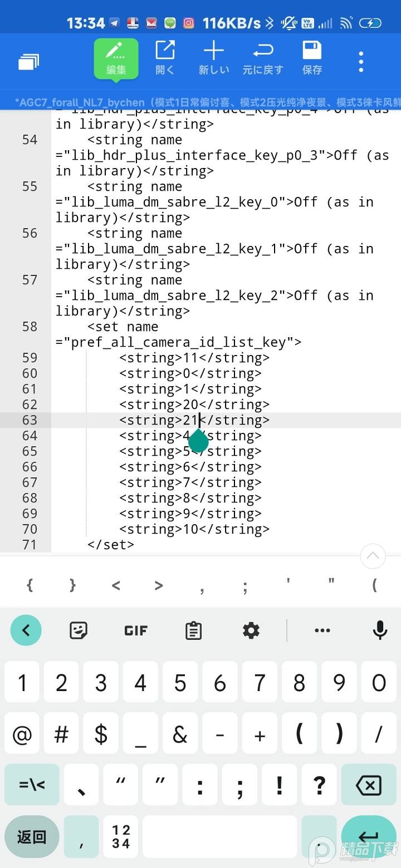Open the keyboard sticker panel
The image size is (401, 868).
pyautogui.click(x=79, y=630)
